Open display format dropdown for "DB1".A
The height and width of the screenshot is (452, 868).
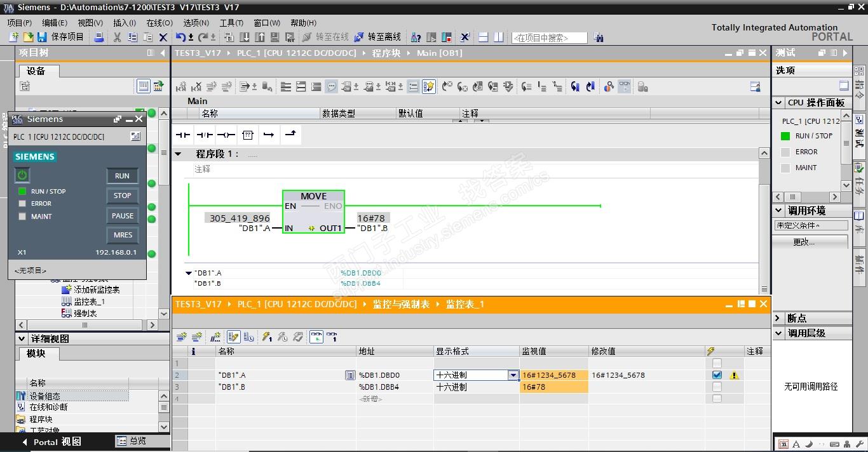[x=513, y=375]
